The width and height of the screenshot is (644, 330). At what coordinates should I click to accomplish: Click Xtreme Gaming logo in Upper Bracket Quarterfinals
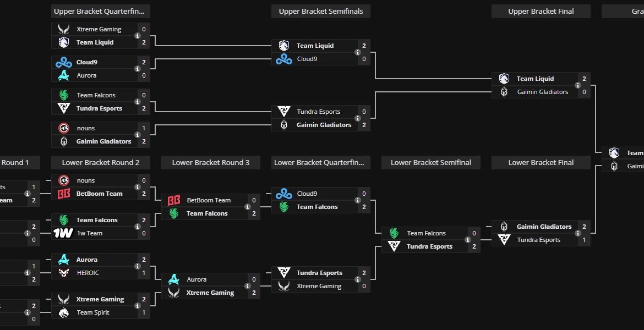tap(64, 29)
